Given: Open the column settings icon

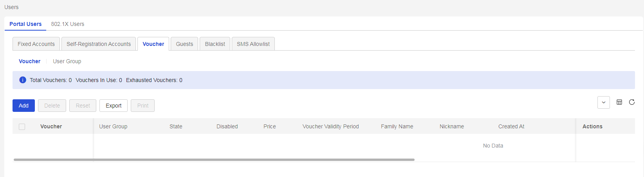Looking at the screenshot, I should (619, 102).
